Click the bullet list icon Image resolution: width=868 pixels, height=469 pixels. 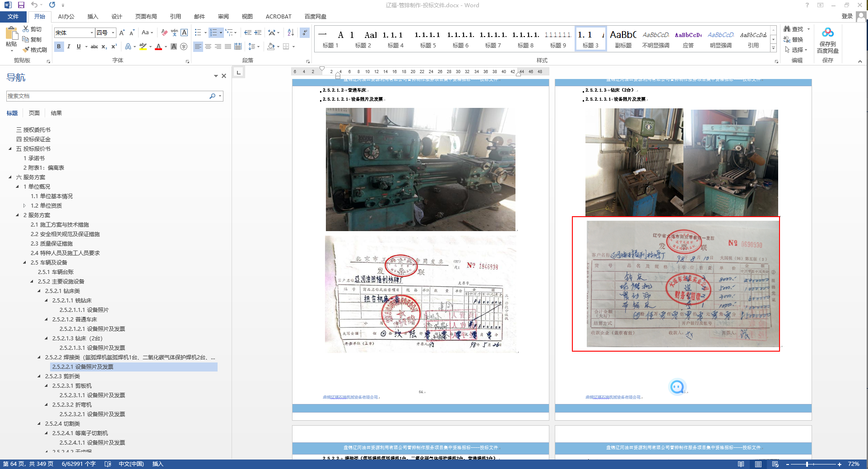pyautogui.click(x=198, y=33)
